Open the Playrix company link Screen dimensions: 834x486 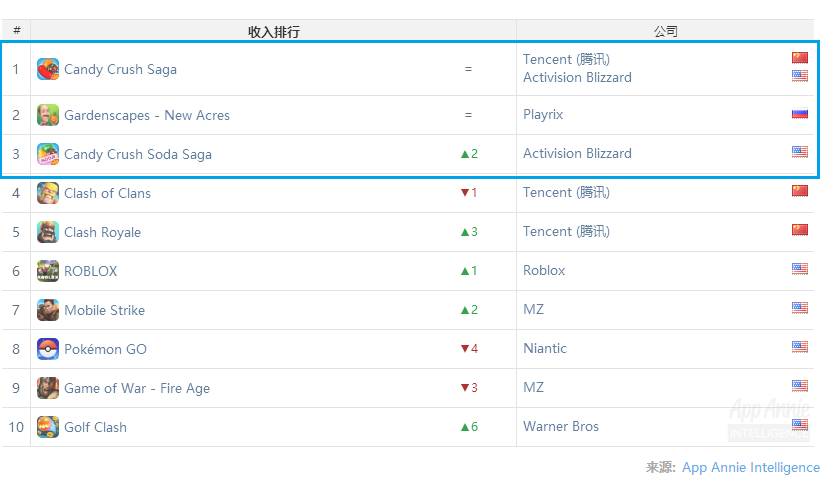543,115
